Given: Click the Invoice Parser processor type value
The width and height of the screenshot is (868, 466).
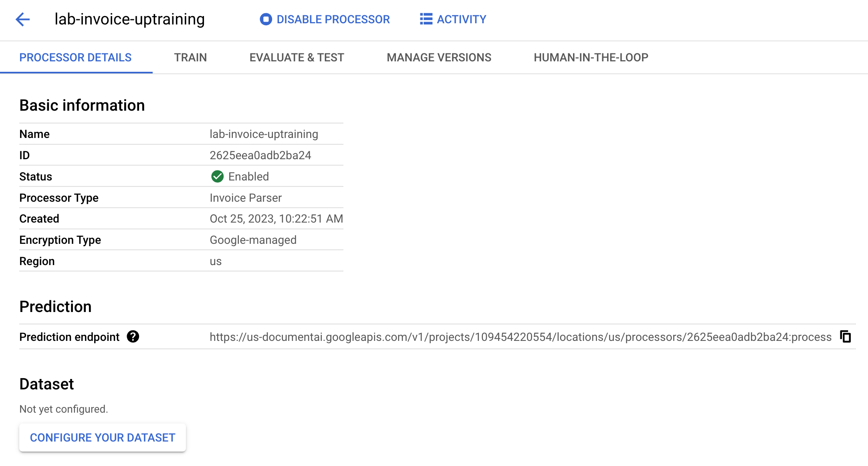Looking at the screenshot, I should point(246,198).
